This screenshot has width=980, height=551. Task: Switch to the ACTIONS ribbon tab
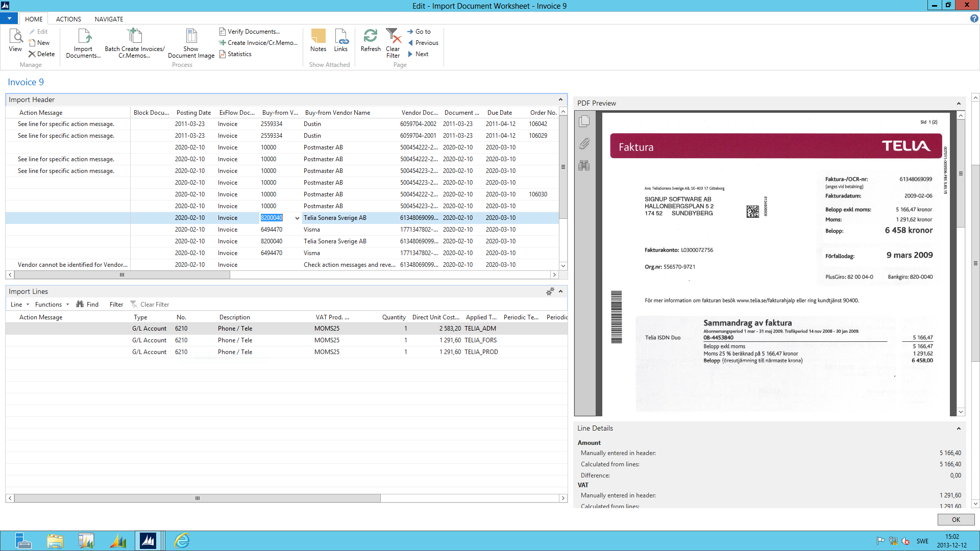[x=68, y=19]
